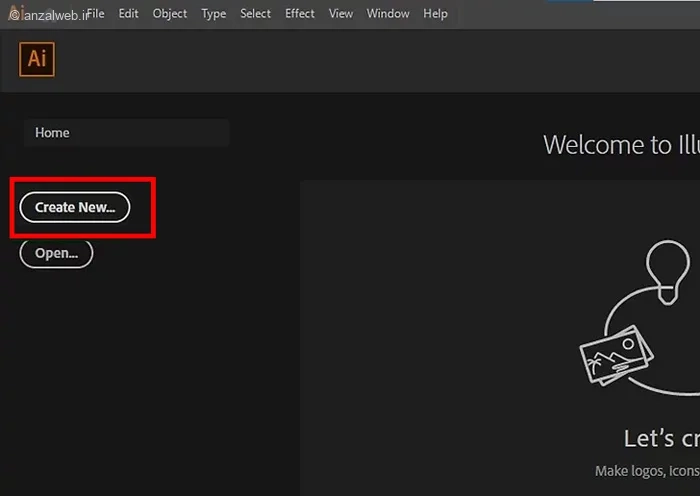
Task: Open the View menu
Action: point(341,14)
